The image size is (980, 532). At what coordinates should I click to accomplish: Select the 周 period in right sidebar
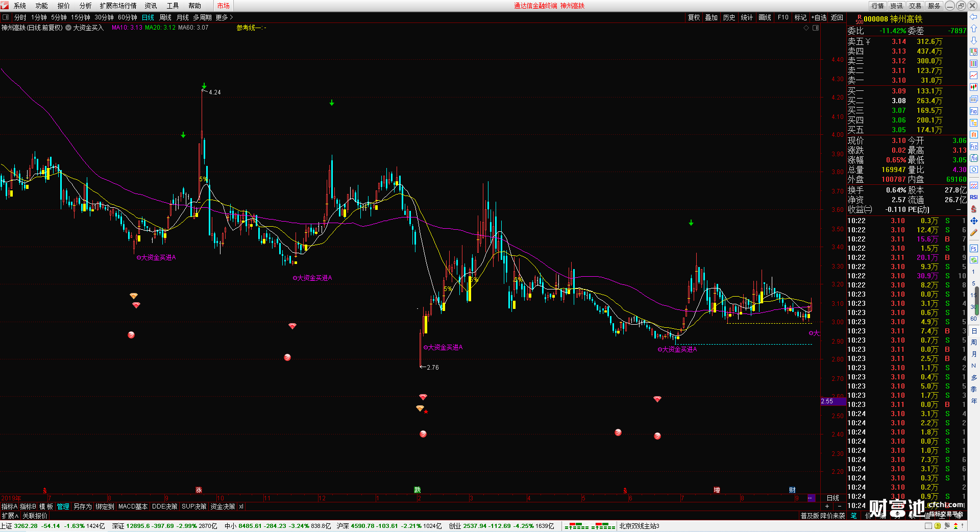[973, 343]
